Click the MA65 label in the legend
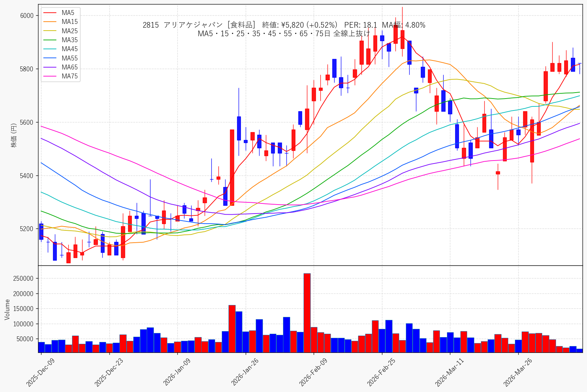The image size is (587, 392). [70, 67]
